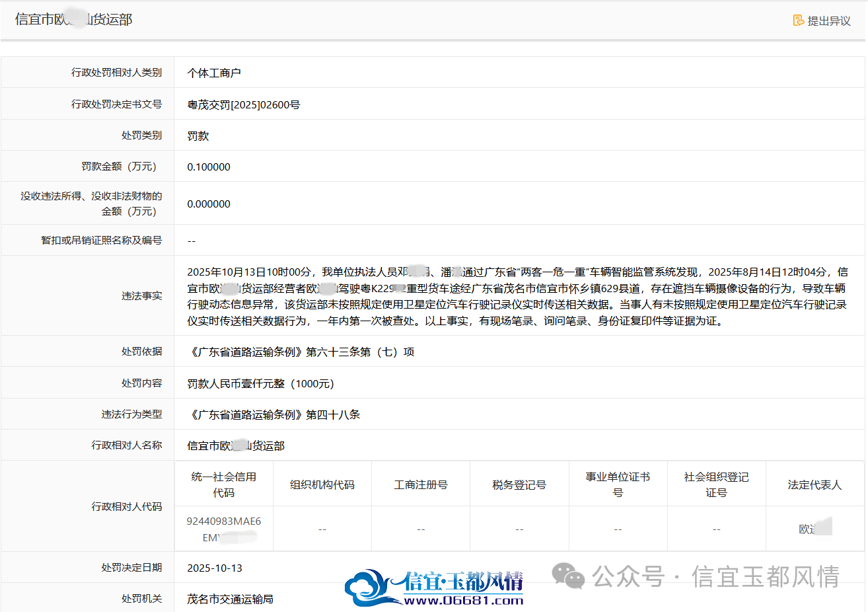Click the 罚款金额（万元） label
868x612 pixels.
pos(122,166)
